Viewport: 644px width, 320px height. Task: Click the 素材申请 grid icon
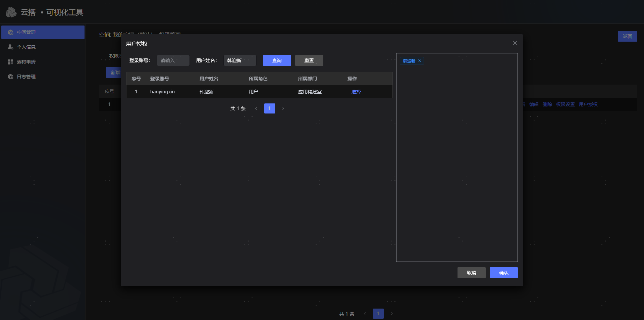pyautogui.click(x=10, y=62)
